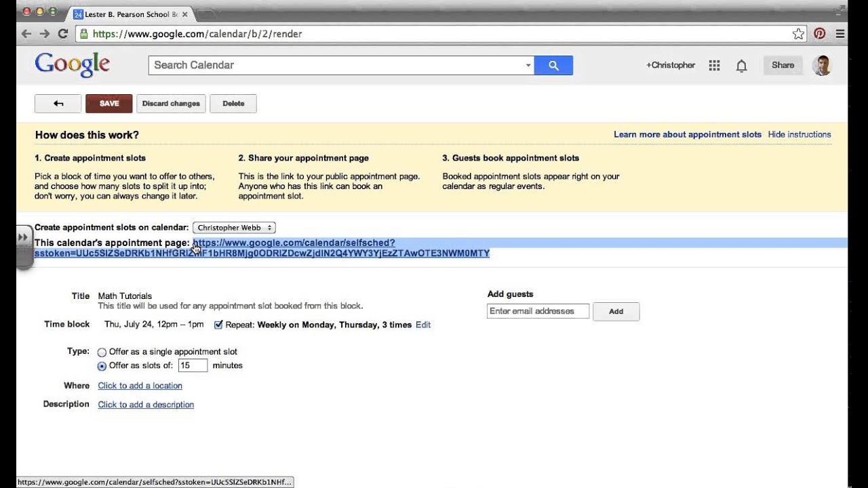The width and height of the screenshot is (868, 488).
Task: Click Hide instructions link
Action: point(800,134)
